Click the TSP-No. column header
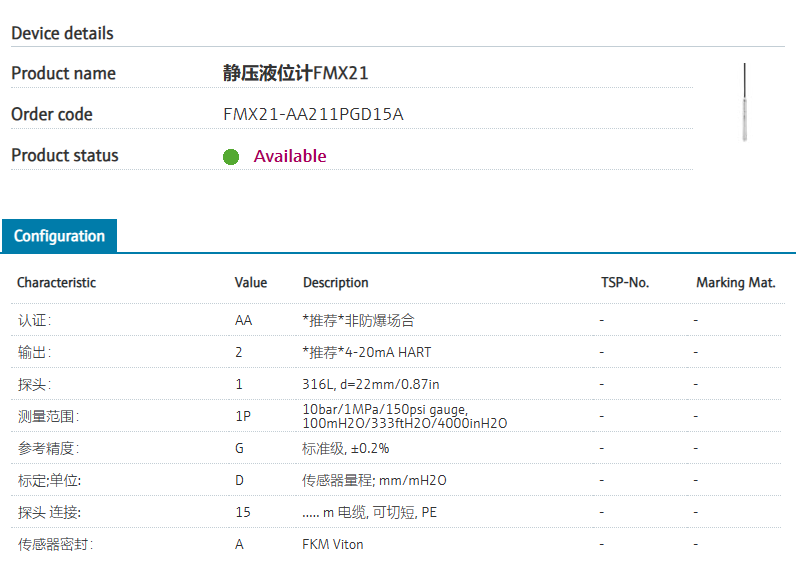Screen dimensions: 796x568 point(625,282)
